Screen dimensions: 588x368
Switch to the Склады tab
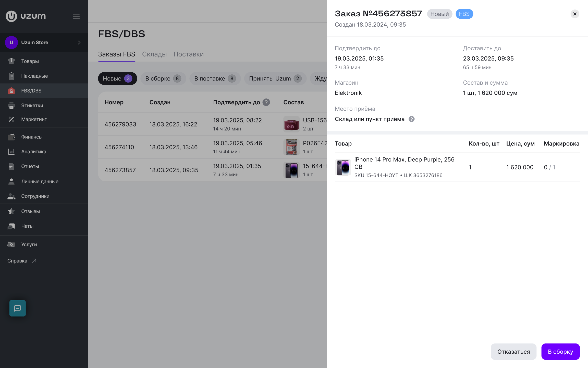[x=154, y=54]
